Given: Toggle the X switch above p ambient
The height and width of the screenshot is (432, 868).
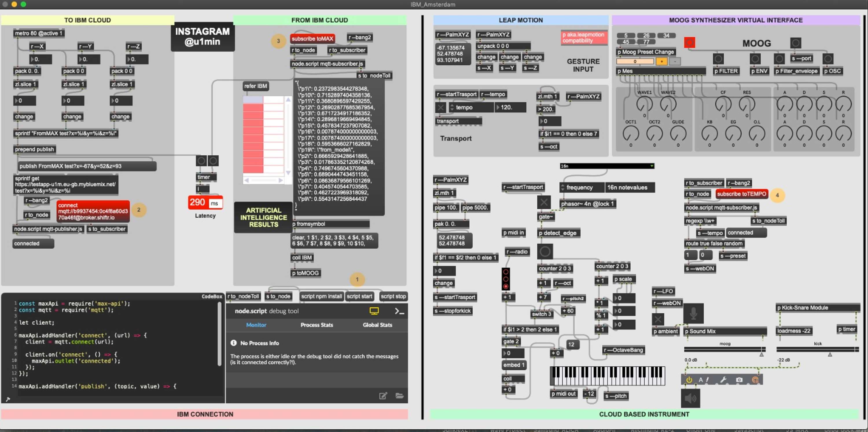Looking at the screenshot, I should coord(658,319).
